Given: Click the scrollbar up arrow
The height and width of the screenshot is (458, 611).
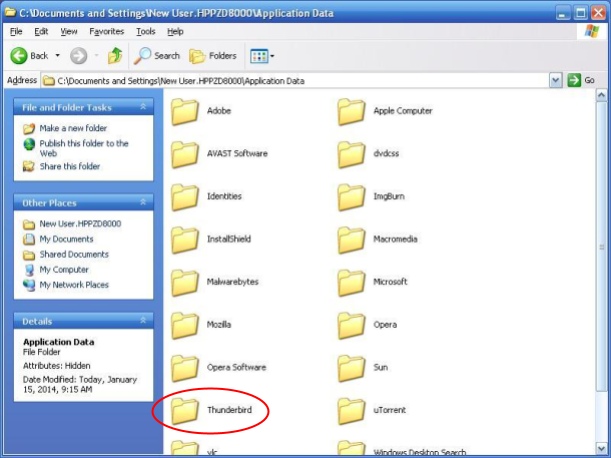Looking at the screenshot, I should pyautogui.click(x=601, y=95).
